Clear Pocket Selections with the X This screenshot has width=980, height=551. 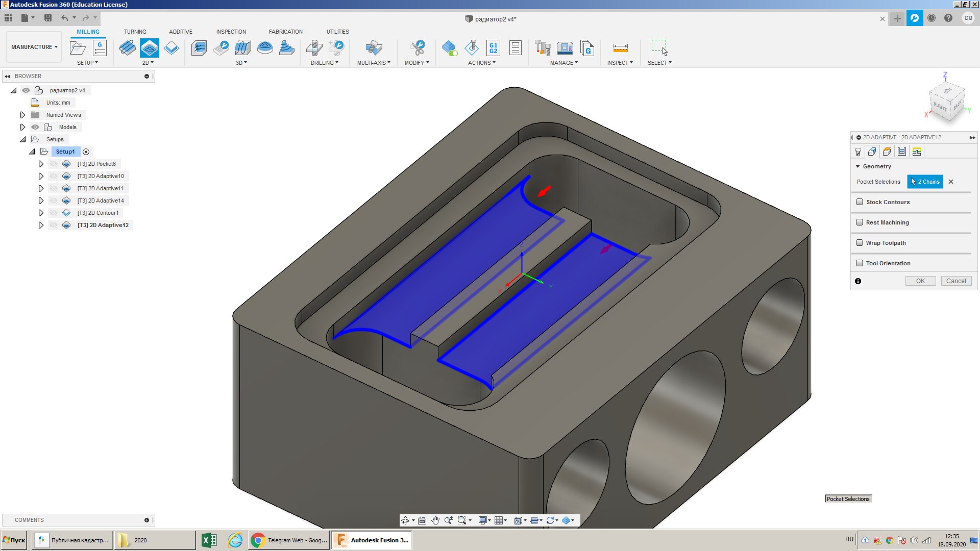(x=951, y=182)
